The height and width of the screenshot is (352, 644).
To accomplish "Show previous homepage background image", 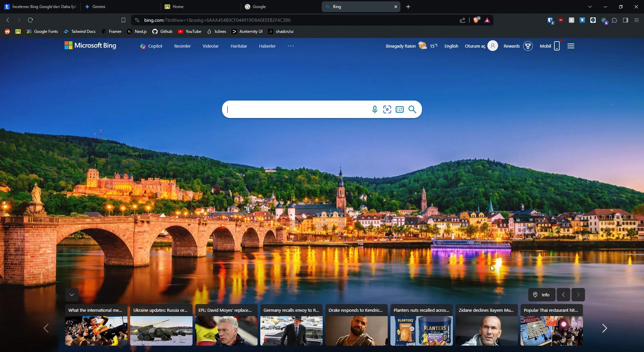I will point(563,295).
